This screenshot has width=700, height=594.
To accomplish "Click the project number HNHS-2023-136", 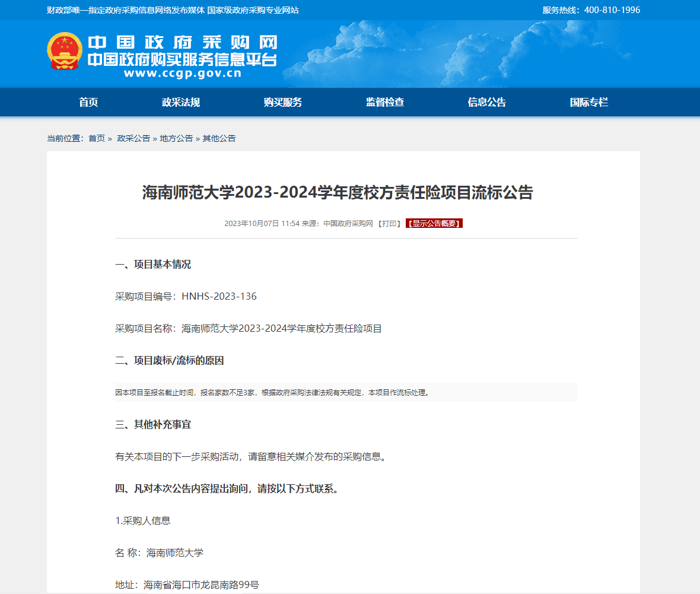I will (x=219, y=297).
